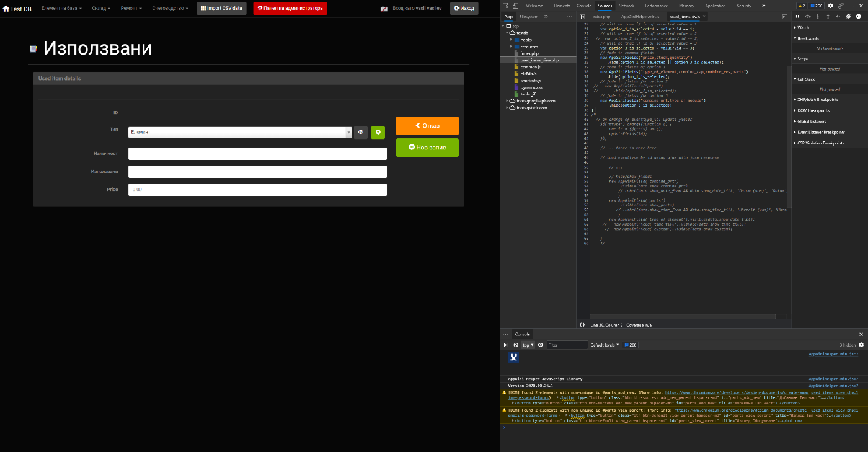
Task: Click the Test DB home icon
Action: (6, 9)
